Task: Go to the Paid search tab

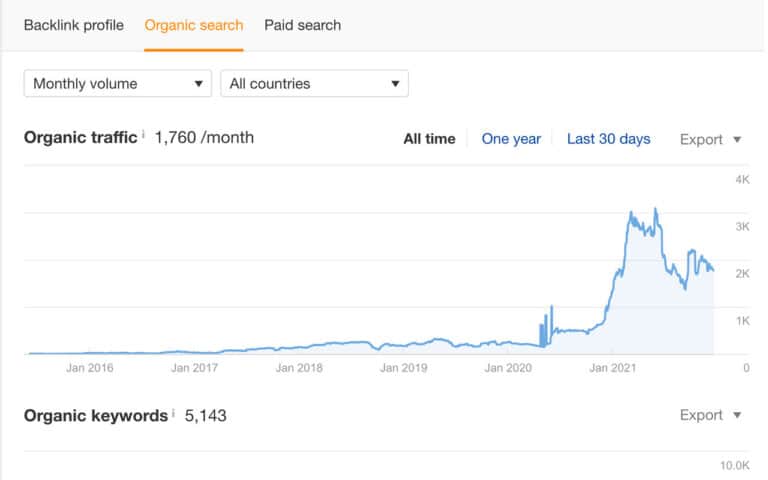Action: pyautogui.click(x=302, y=25)
